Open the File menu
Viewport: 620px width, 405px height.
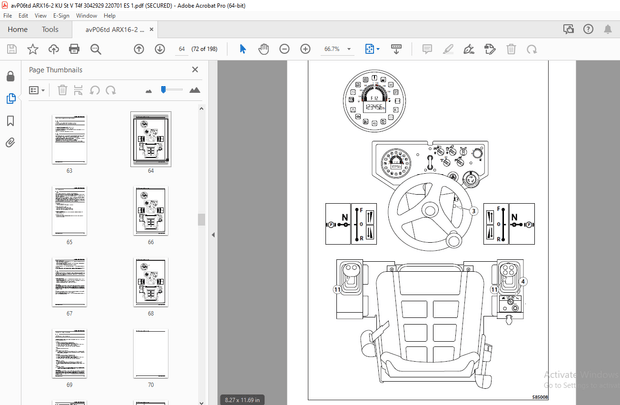[8, 16]
